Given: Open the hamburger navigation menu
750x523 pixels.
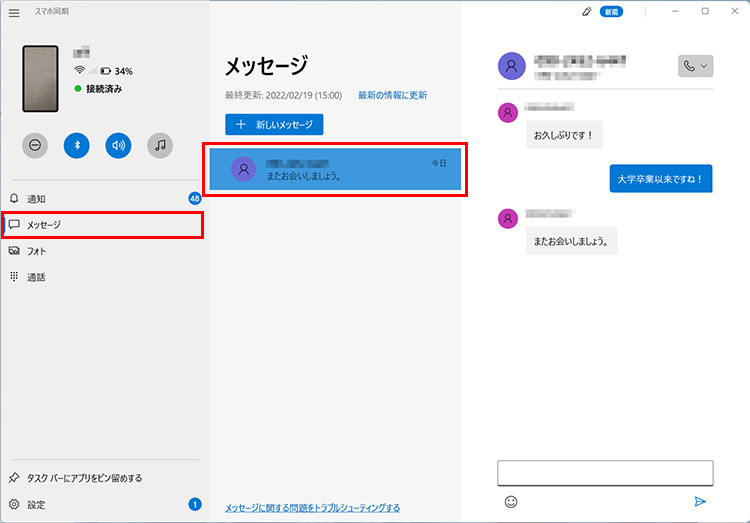Looking at the screenshot, I should [x=14, y=12].
